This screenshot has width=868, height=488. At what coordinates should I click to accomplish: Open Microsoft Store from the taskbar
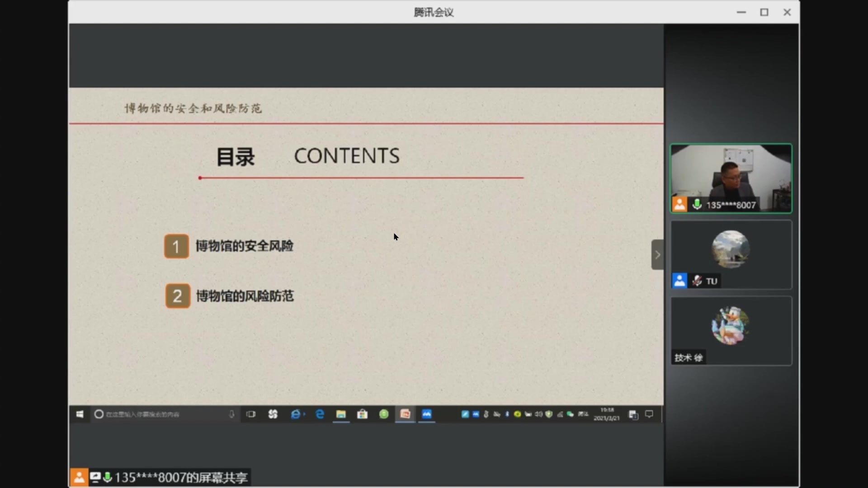(362, 414)
